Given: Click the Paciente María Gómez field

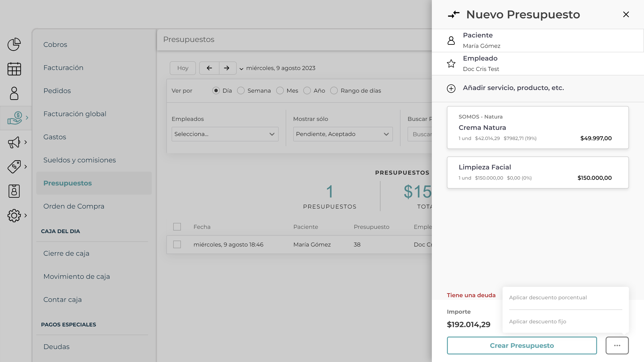Looking at the screenshot, I should pyautogui.click(x=537, y=41).
